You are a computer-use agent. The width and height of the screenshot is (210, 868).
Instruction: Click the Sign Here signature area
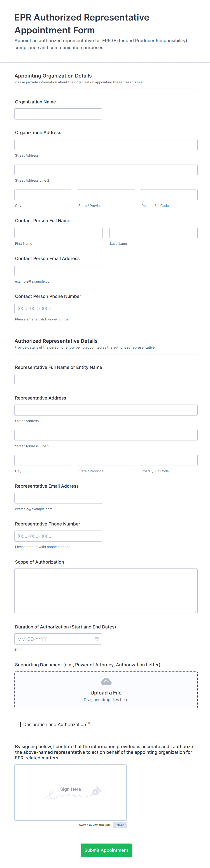click(x=70, y=792)
